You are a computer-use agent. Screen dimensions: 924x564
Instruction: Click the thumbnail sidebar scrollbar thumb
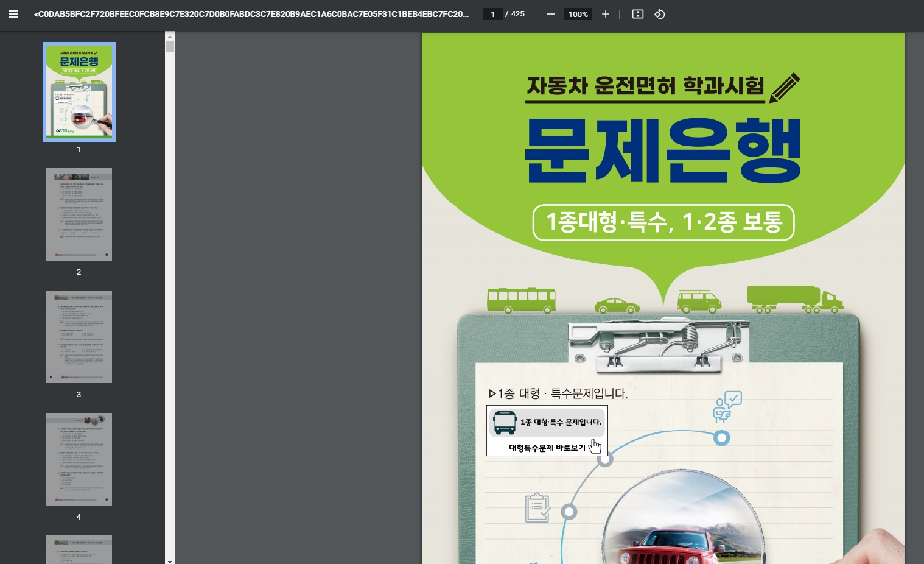(170, 46)
